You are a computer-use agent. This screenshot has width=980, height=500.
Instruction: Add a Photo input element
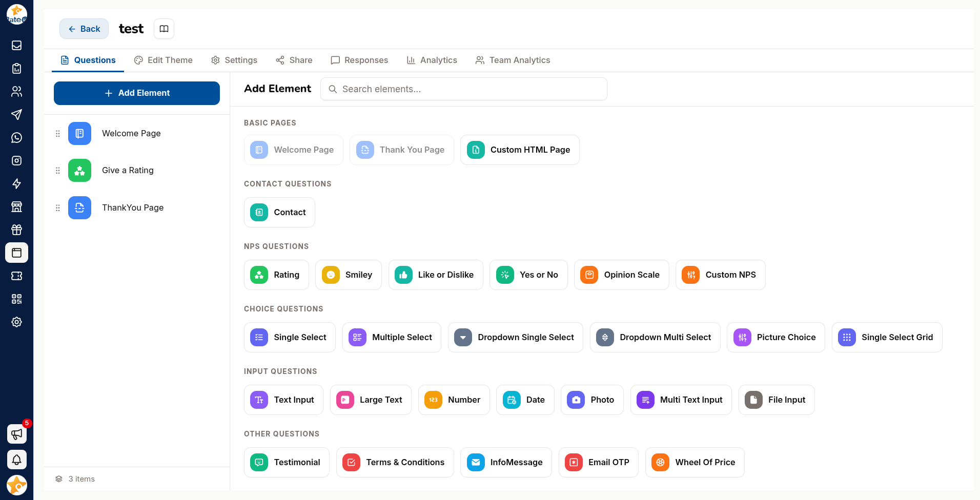[x=593, y=400]
